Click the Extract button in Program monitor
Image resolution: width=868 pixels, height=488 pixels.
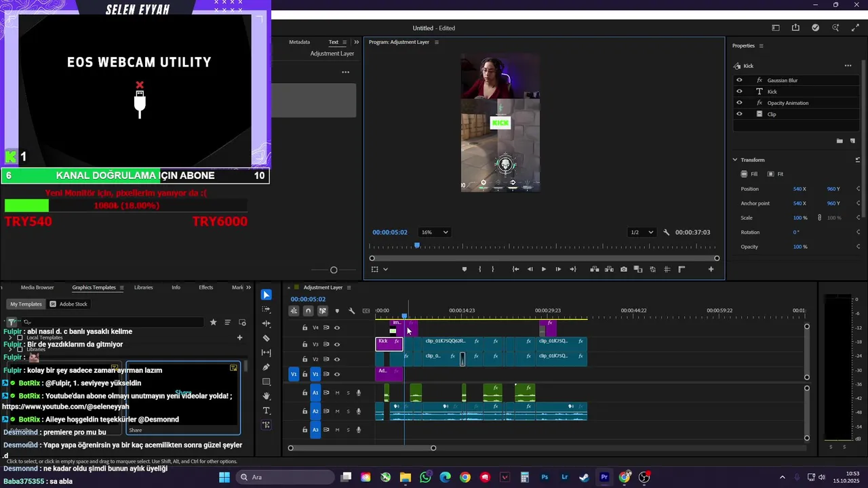point(609,269)
